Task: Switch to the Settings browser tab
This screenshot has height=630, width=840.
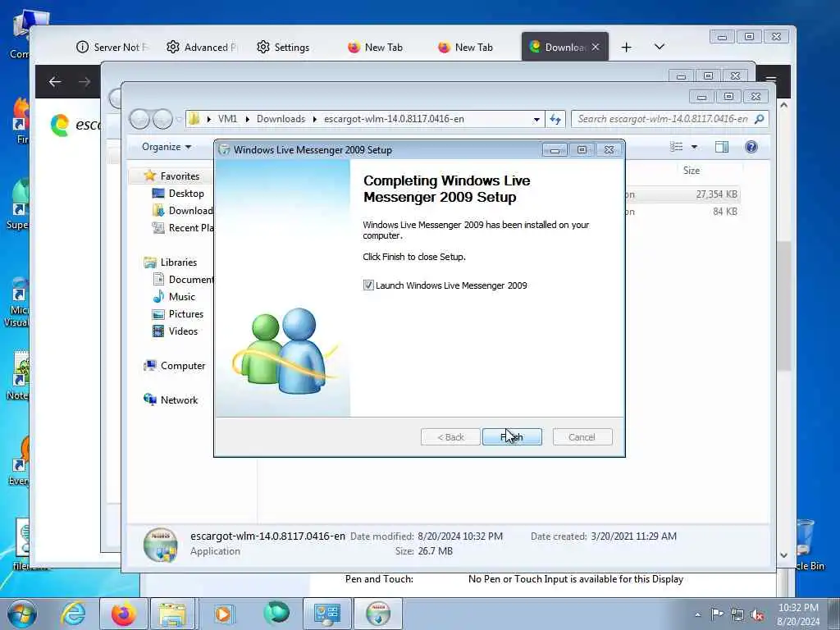Action: pos(283,47)
